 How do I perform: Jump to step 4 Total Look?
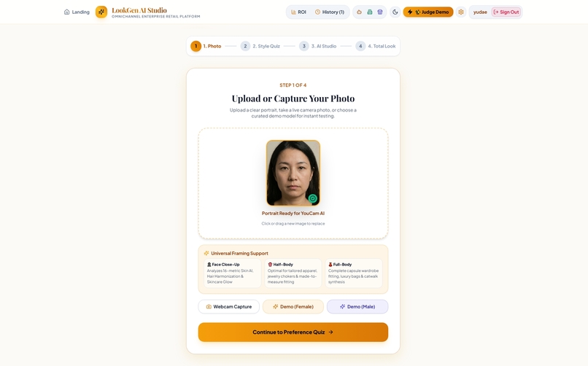[376, 46]
